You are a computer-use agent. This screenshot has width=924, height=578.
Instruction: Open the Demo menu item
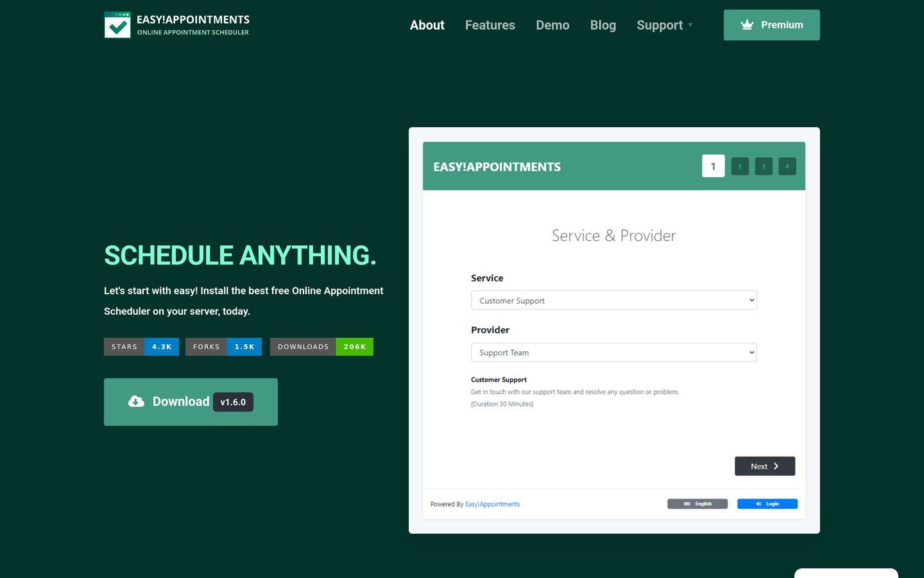tap(552, 25)
